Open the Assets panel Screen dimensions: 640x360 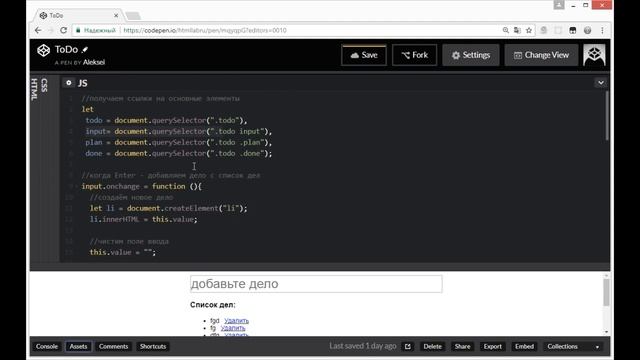point(78,347)
